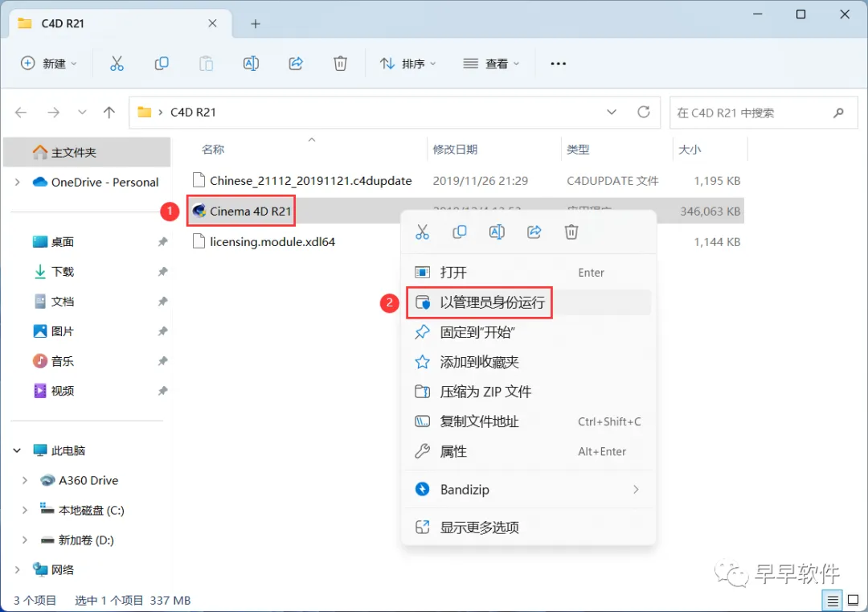Click the context menu Copy icon
Viewport: 868px width, 612px height.
(x=460, y=232)
